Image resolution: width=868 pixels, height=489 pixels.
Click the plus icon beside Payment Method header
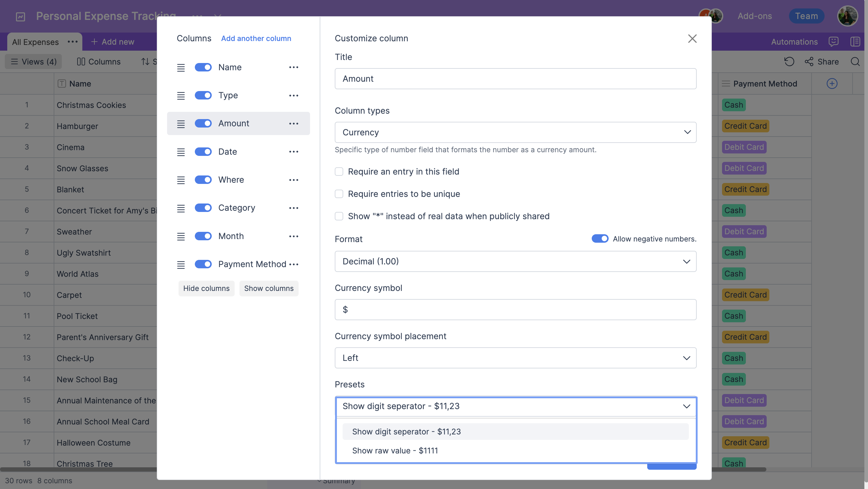point(832,84)
